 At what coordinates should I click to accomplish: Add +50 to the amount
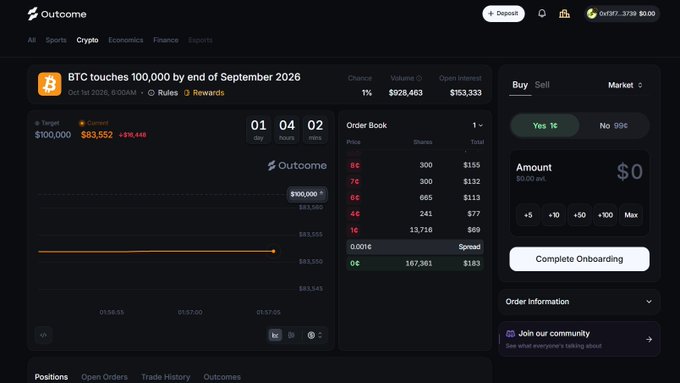579,215
